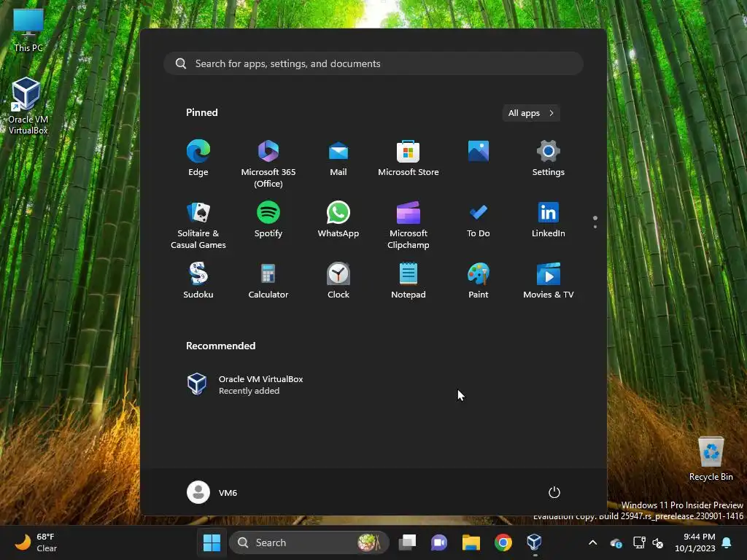This screenshot has width=747, height=560.
Task: Select Oracle VM VirtualBox desktop shortcut
Action: (28, 106)
